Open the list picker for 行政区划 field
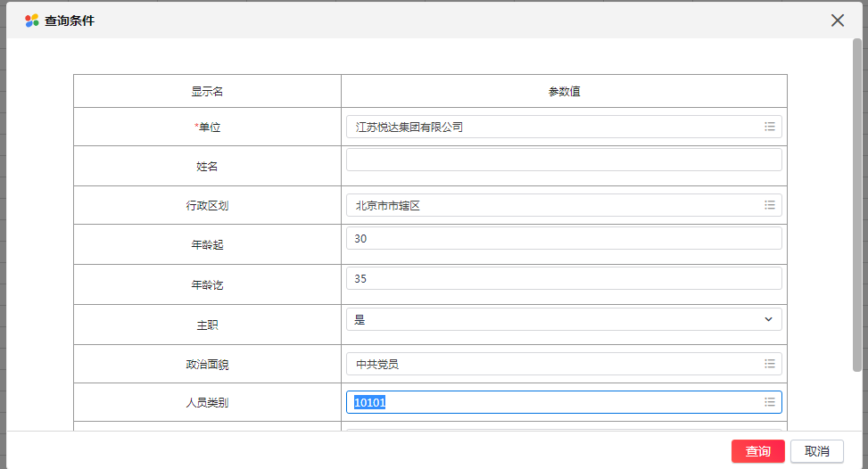Screen dimensions: 868x469 [x=770, y=205]
